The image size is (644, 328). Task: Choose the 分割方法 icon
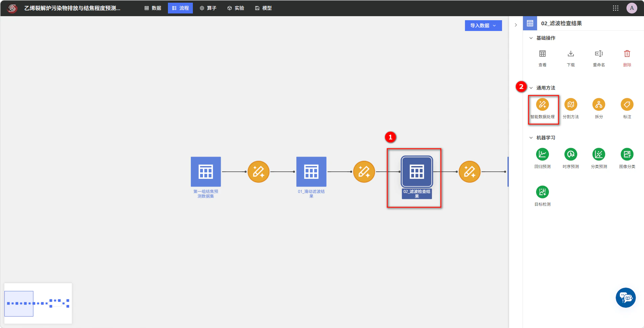[571, 104]
